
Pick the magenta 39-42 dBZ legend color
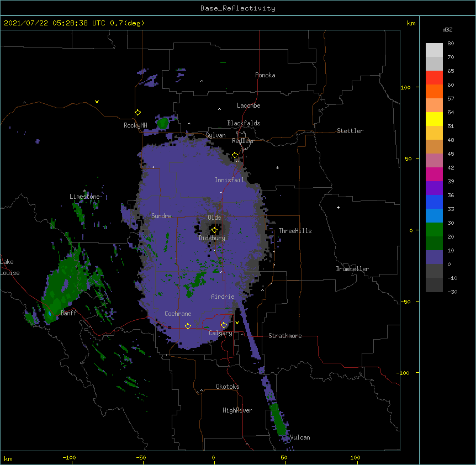tap(434, 174)
